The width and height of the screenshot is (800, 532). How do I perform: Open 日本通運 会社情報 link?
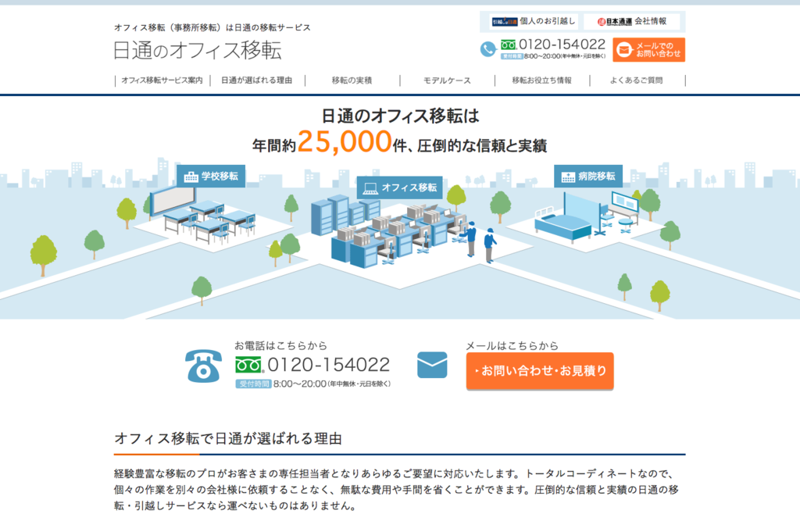pos(632,21)
